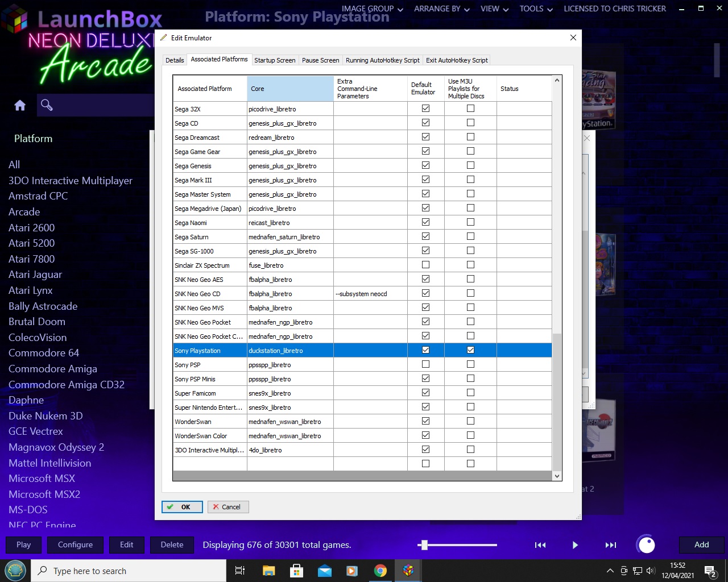Click the Delete button
Image resolution: width=728 pixels, height=582 pixels.
click(x=172, y=544)
